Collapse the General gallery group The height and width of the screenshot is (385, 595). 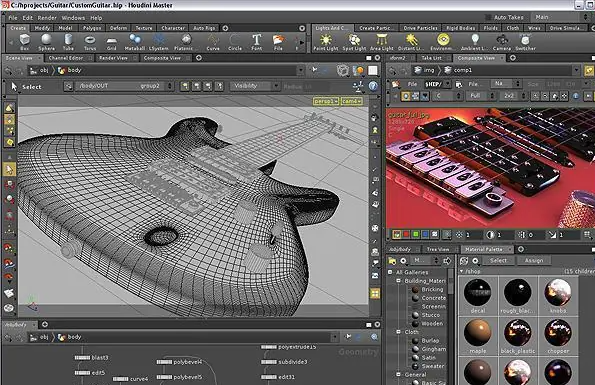click(x=398, y=374)
